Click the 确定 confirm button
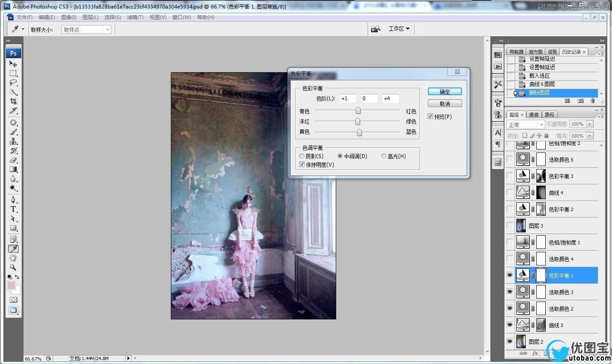612x364 pixels. point(445,92)
